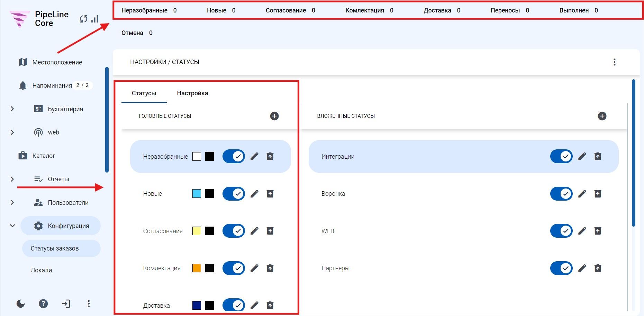This screenshot has height=316, width=644.
Task: Click the main content vertical scrollbar
Action: coord(634,153)
